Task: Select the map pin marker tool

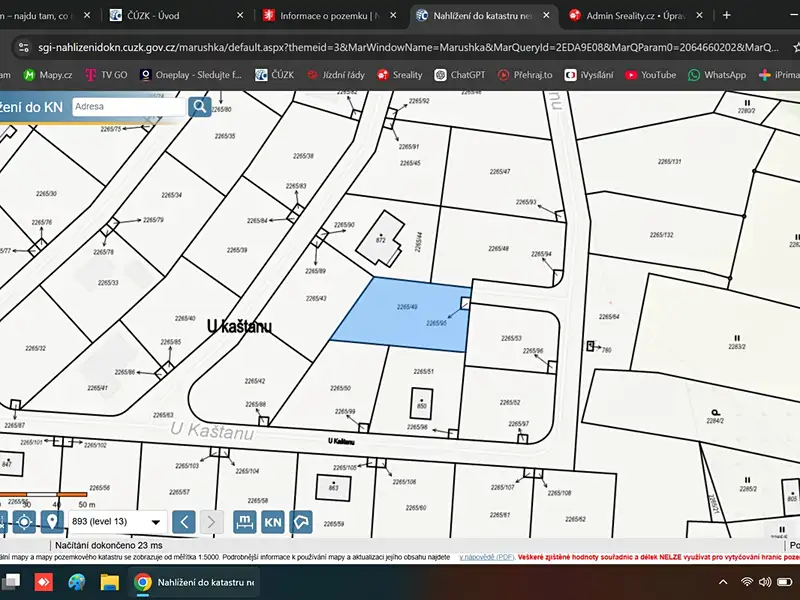Action: click(52, 522)
